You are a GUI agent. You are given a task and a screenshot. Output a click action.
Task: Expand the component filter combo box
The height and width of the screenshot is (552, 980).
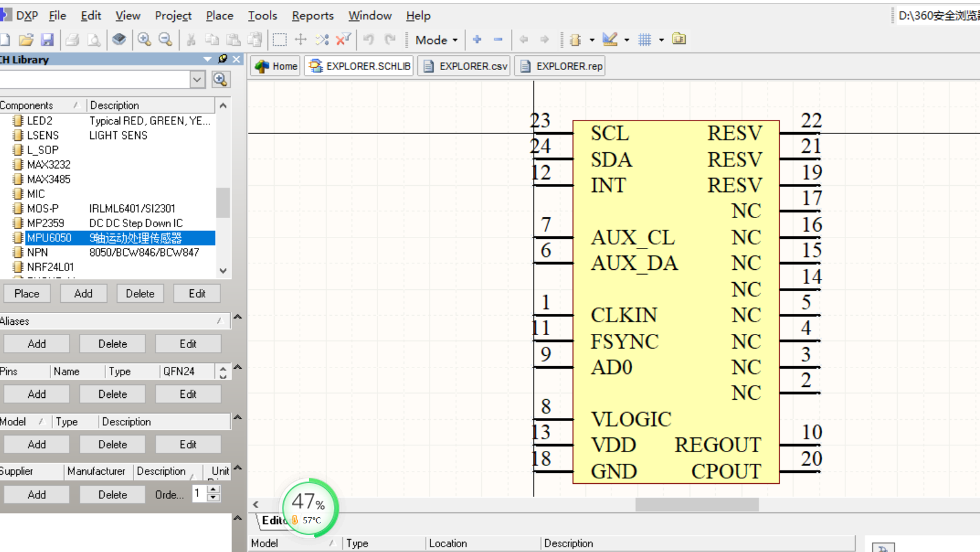197,79
